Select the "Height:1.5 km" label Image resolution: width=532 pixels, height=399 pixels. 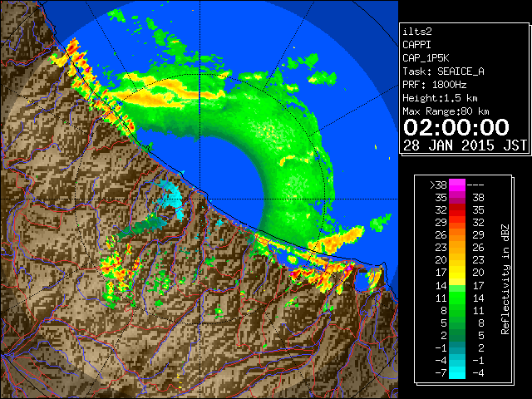click(440, 98)
